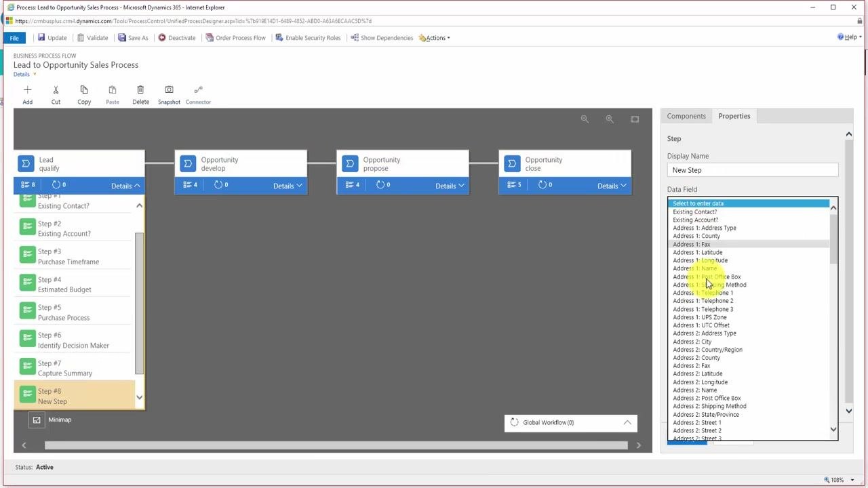This screenshot has width=868, height=488.
Task: Click scroll down arrow in steps list
Action: 140,398
